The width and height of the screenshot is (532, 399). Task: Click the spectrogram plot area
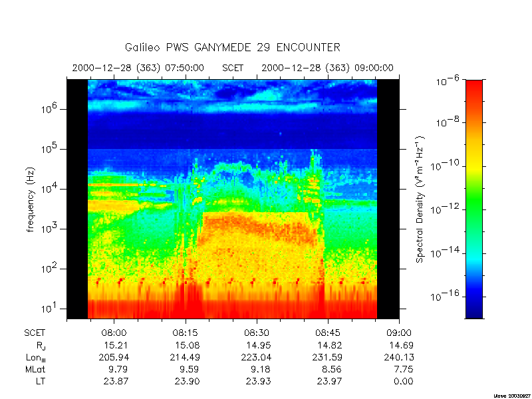tap(233, 199)
